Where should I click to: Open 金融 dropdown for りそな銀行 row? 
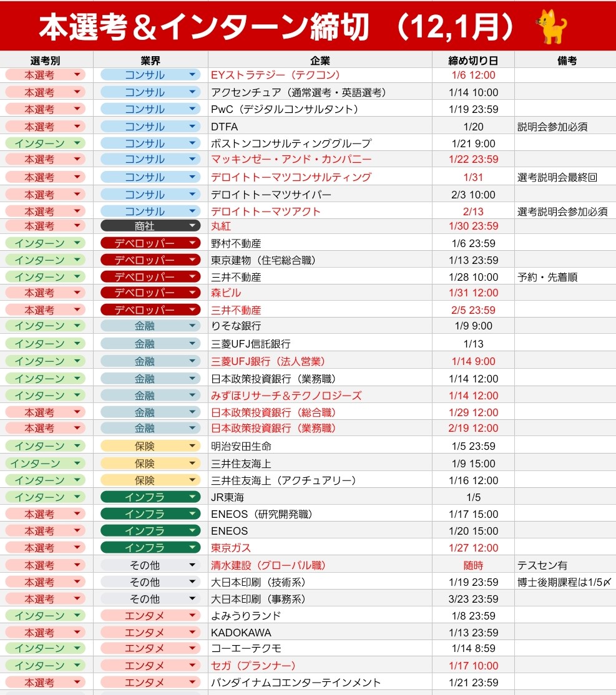tap(150, 325)
